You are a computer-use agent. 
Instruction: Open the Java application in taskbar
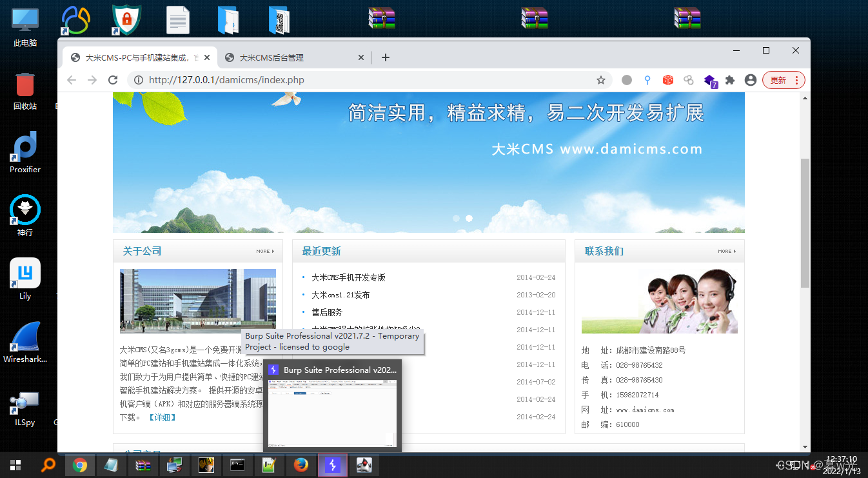364,464
